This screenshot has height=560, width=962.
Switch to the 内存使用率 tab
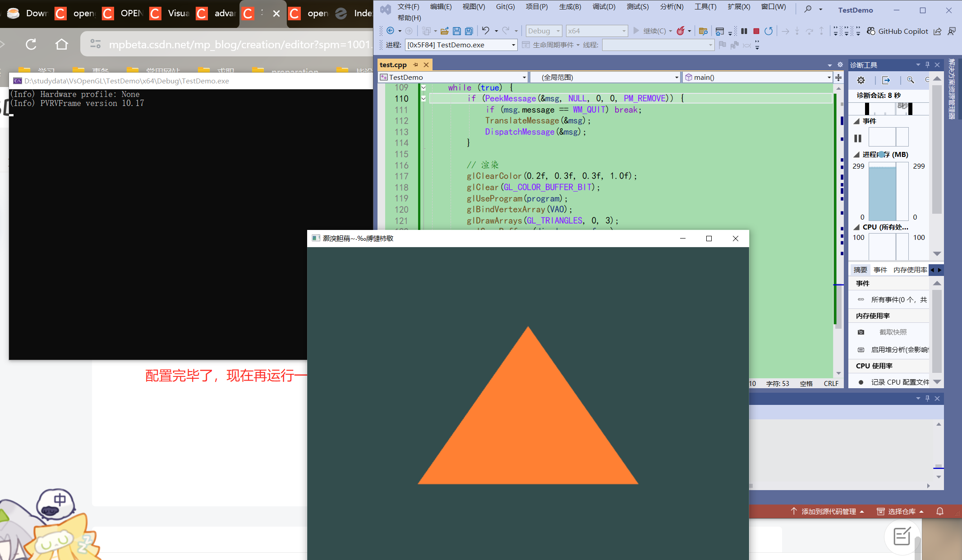coord(910,270)
